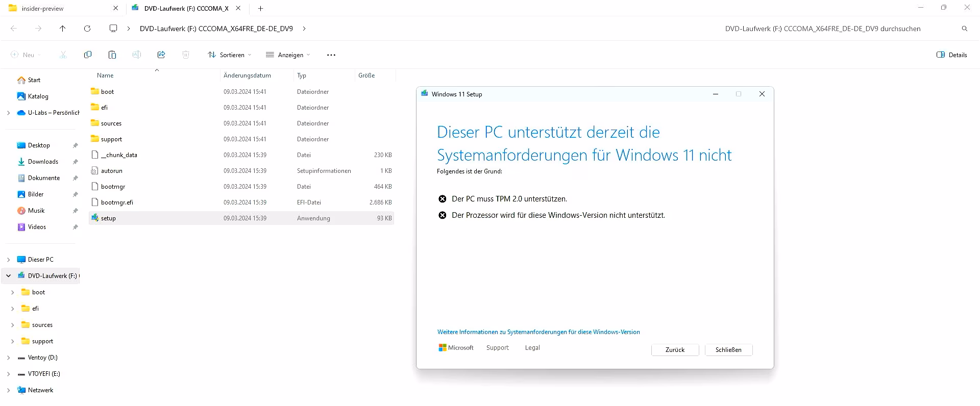Viewport: 980px width, 406px height.
Task: Go back with the Explorer back arrow
Action: 14,29
